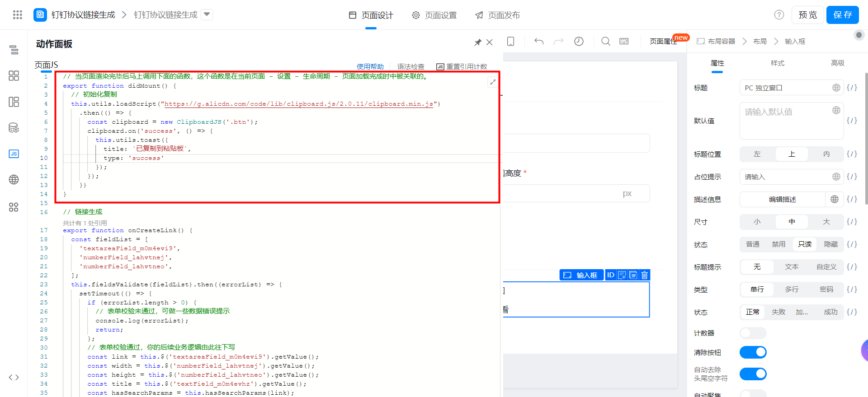The image size is (868, 397).
Task: Click variable binding icon for 默认值
Action: tap(852, 121)
